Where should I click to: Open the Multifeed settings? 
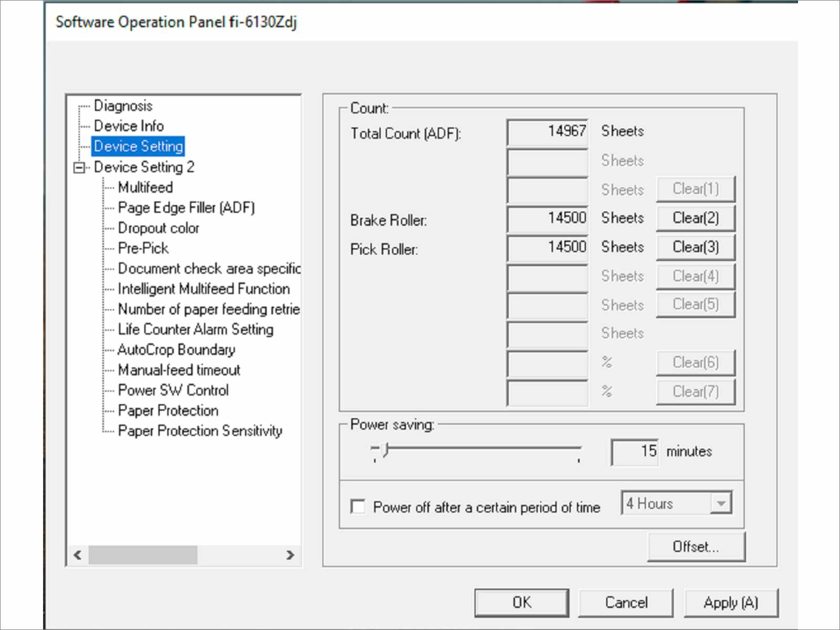145,187
